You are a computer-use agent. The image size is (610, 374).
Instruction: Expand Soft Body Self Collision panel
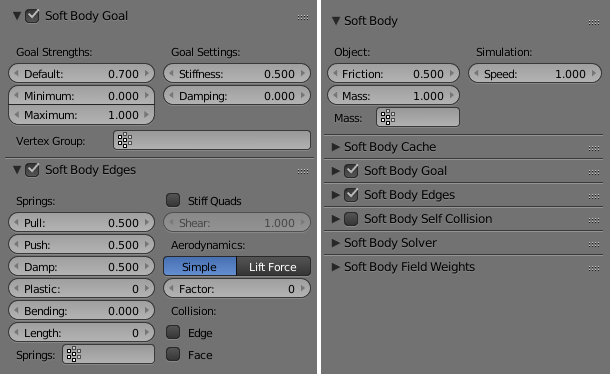[335, 219]
